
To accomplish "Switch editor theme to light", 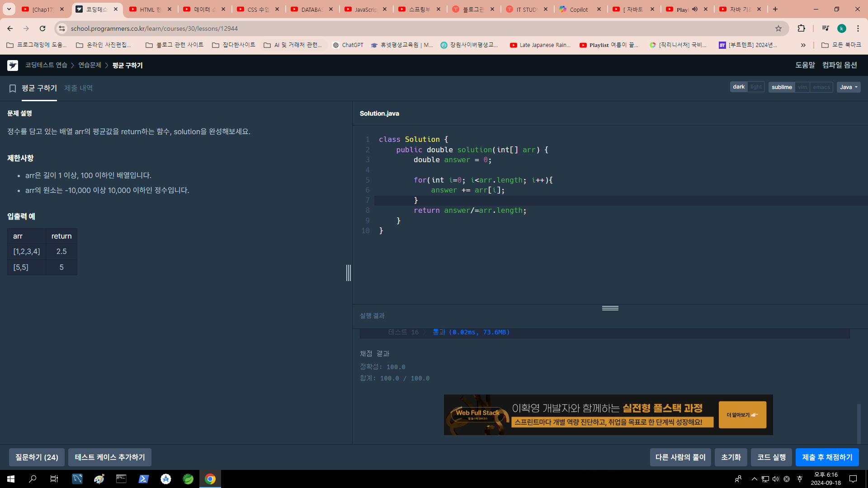I will pyautogui.click(x=756, y=87).
